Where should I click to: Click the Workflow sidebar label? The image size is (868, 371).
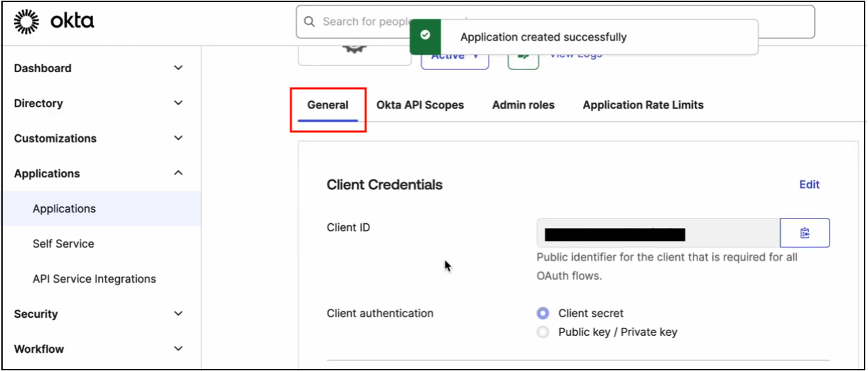(39, 349)
